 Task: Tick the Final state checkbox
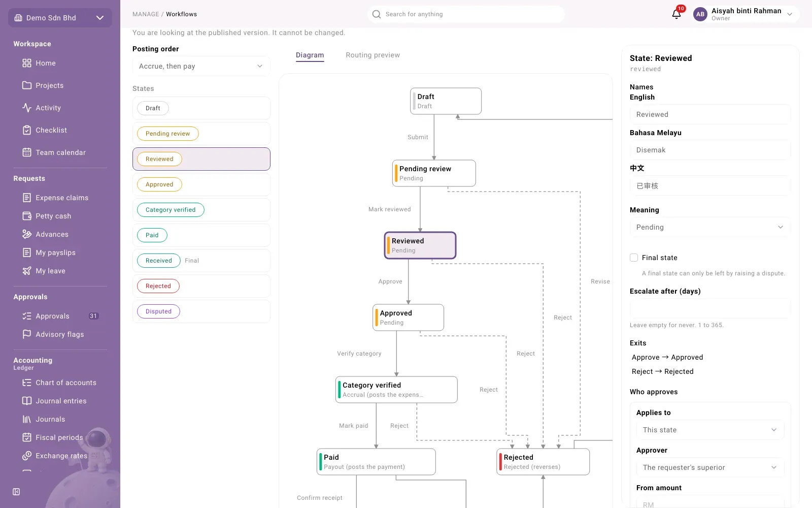(634, 258)
